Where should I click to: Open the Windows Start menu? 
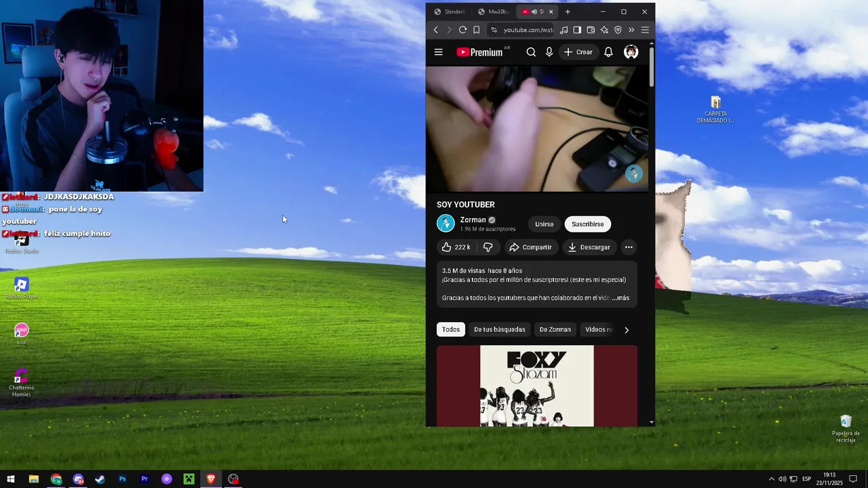(x=11, y=479)
